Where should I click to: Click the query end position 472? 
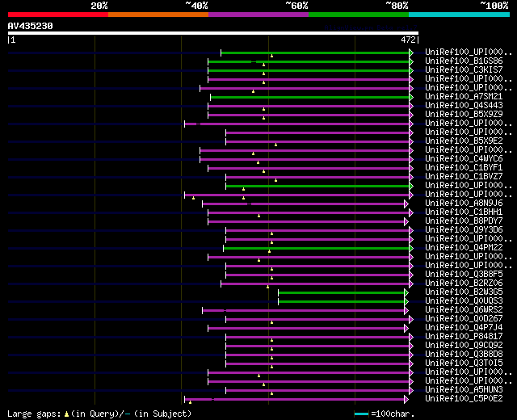[x=408, y=40]
